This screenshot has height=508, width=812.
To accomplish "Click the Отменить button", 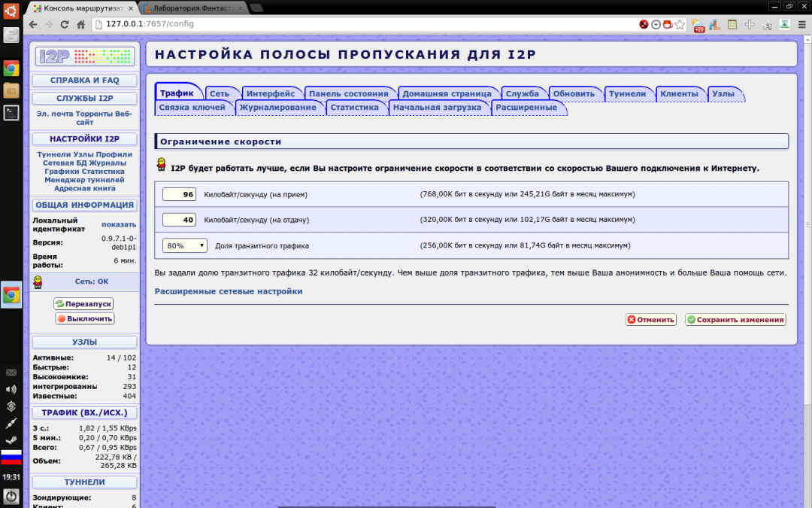I will 650,319.
